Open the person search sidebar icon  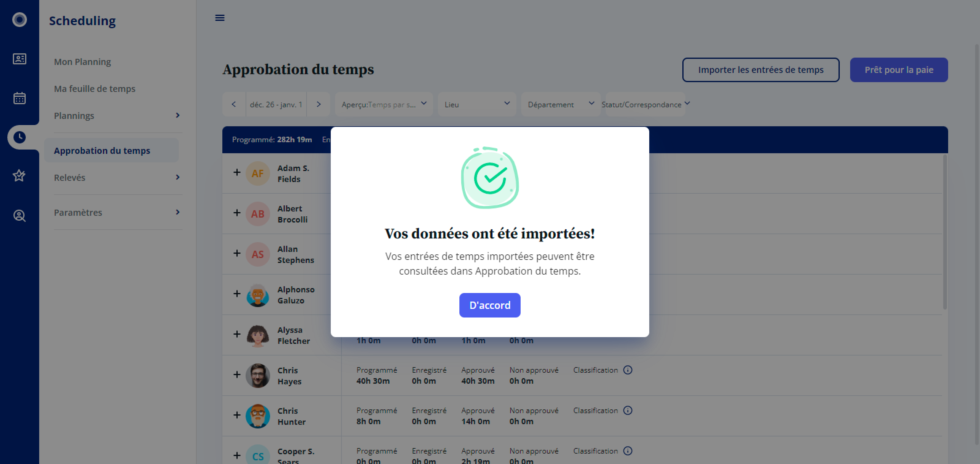19,215
